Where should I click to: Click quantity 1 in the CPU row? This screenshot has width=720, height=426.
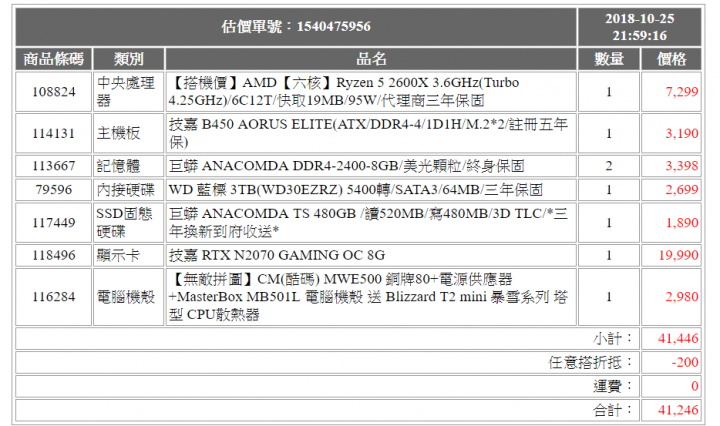pyautogui.click(x=609, y=92)
